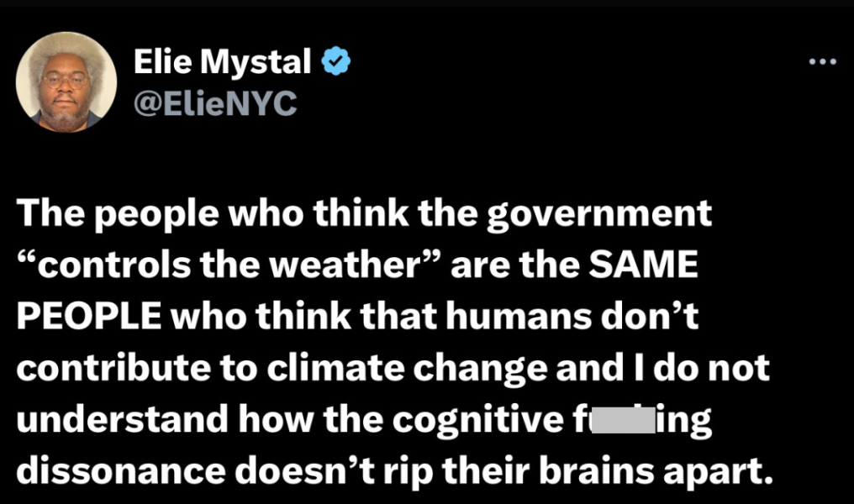Open the three-dot more options menu
Viewport: 854px width, 504px height.
[x=822, y=62]
